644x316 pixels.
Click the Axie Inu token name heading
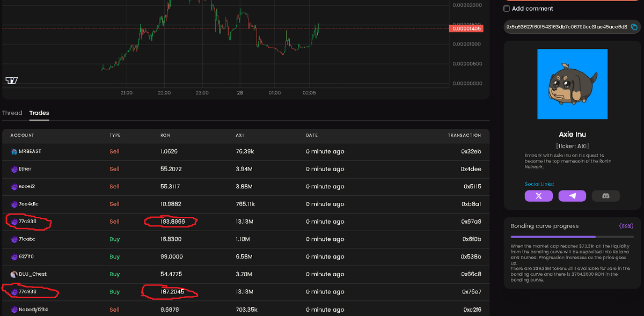tap(572, 135)
